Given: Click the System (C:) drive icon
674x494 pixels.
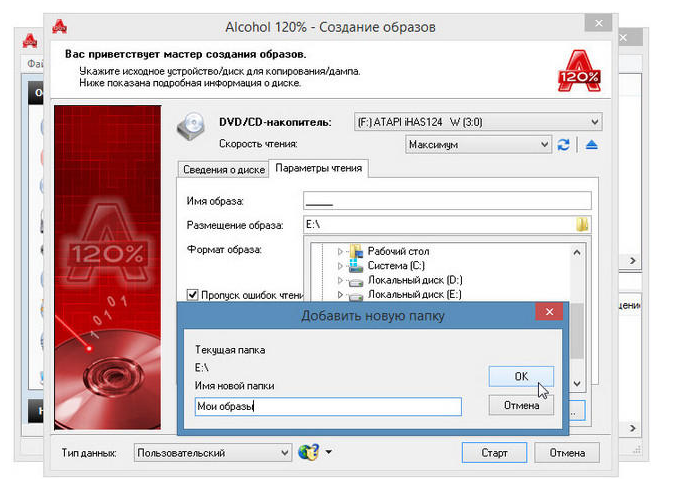Looking at the screenshot, I should (355, 265).
